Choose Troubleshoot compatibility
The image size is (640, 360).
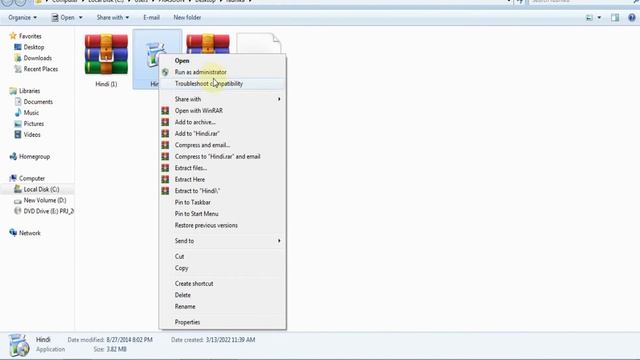point(209,84)
